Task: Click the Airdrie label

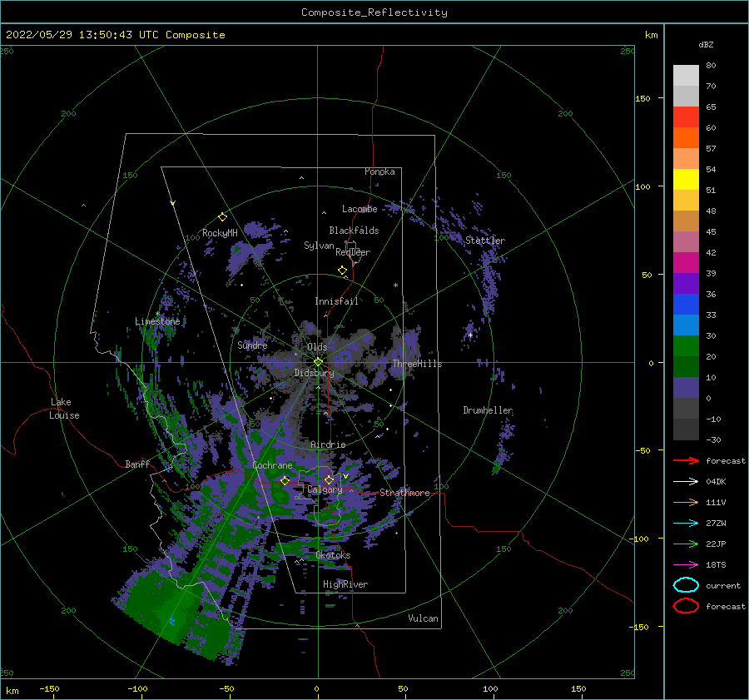Action: [x=328, y=444]
